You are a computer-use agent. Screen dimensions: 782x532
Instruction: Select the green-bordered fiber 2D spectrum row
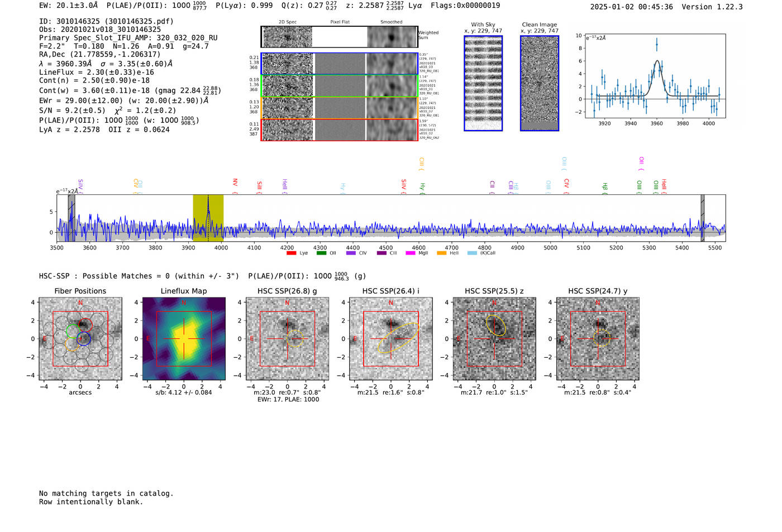pos(339,86)
